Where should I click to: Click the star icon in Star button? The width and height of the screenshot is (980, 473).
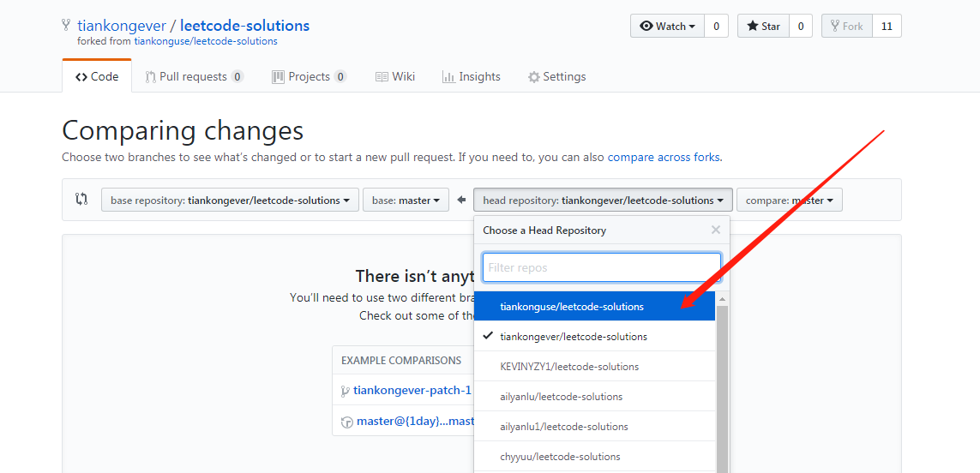point(753,27)
